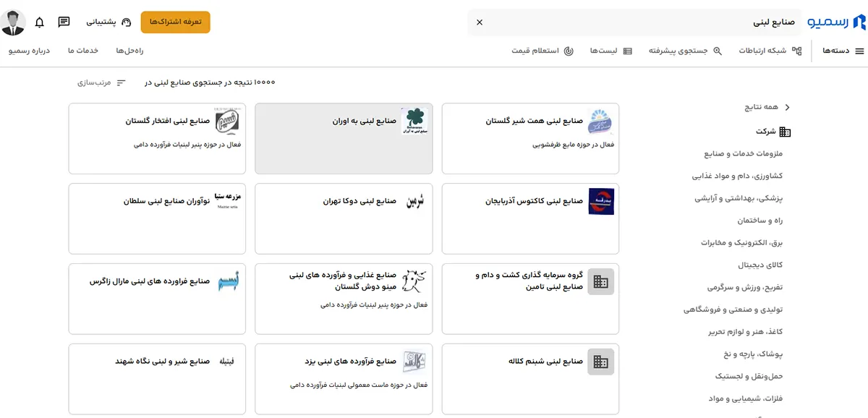Open صنایع شیر و لبنی نگاه شهند title

pyautogui.click(x=162, y=361)
